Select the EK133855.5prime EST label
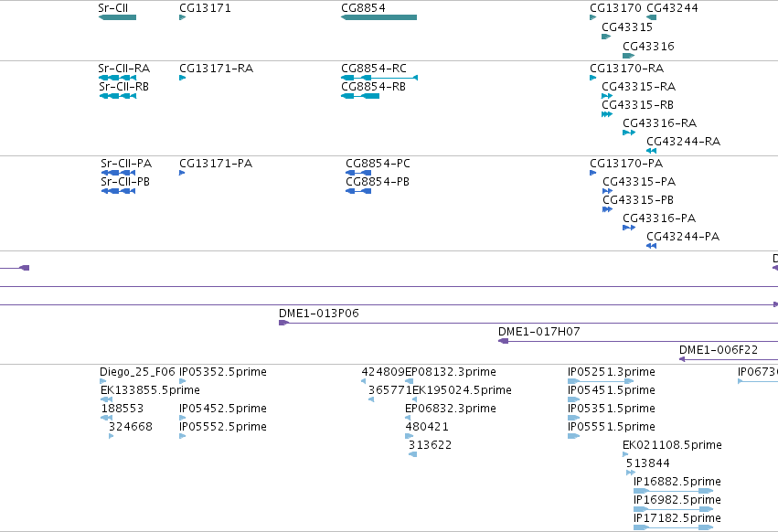 (x=150, y=390)
